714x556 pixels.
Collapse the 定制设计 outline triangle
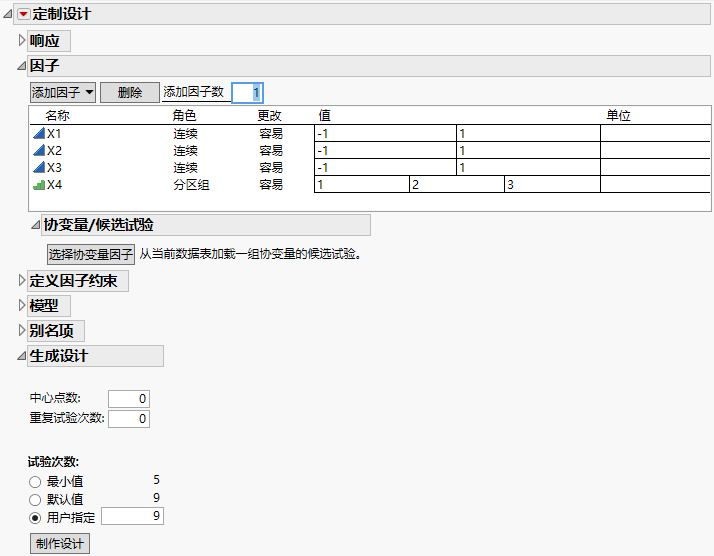pyautogui.click(x=8, y=14)
